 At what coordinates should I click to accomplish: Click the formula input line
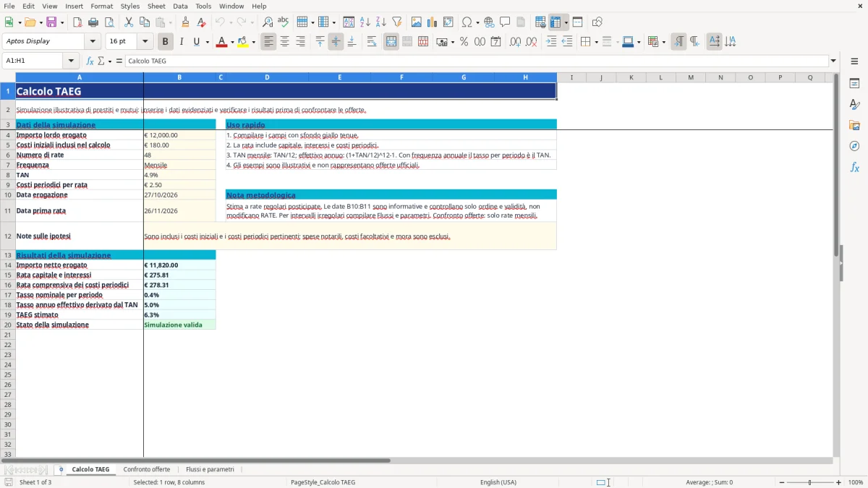[476, 61]
